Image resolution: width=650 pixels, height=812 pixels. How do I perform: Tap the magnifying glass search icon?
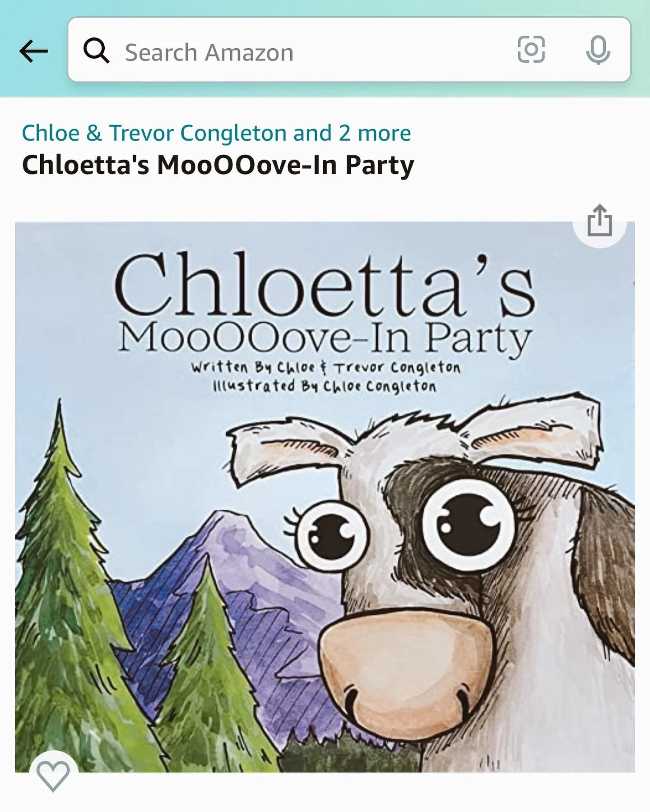(x=96, y=51)
